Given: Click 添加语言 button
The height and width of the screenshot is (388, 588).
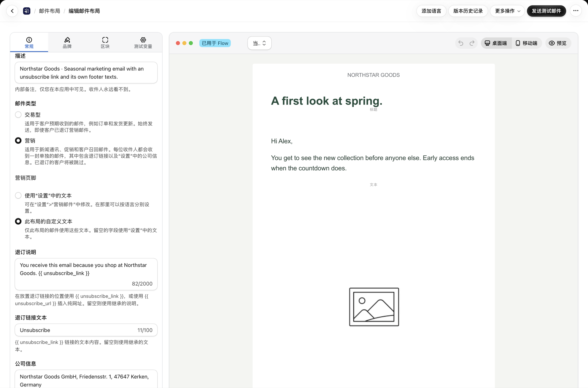Looking at the screenshot, I should click(431, 11).
